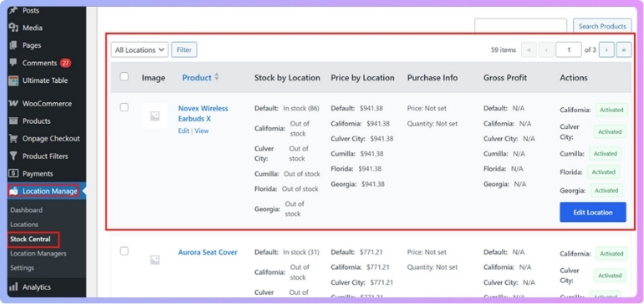
Task: Sort by the Product column header
Action: pyautogui.click(x=197, y=77)
